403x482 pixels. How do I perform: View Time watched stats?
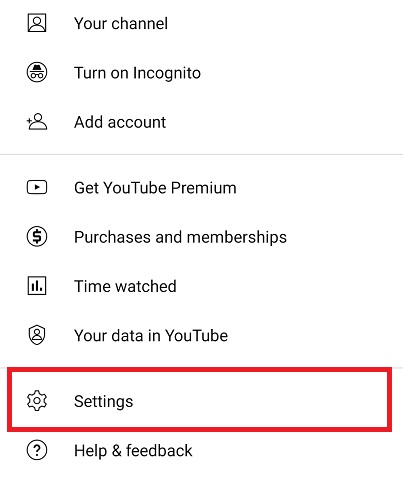[x=201, y=286]
